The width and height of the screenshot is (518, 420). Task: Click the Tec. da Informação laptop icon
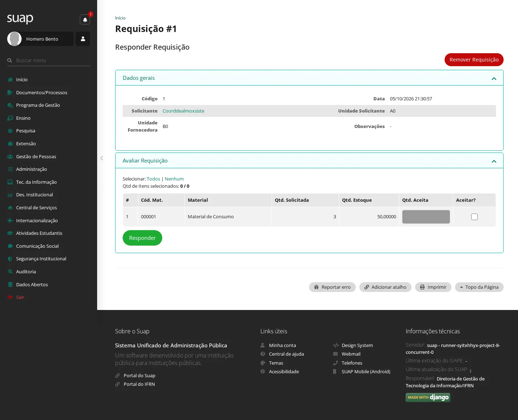[10, 182]
